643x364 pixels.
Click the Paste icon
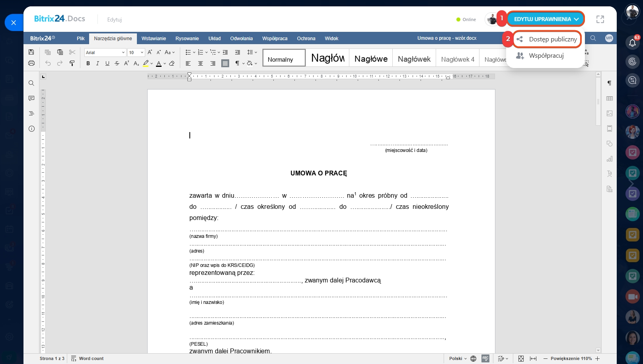[x=60, y=52]
